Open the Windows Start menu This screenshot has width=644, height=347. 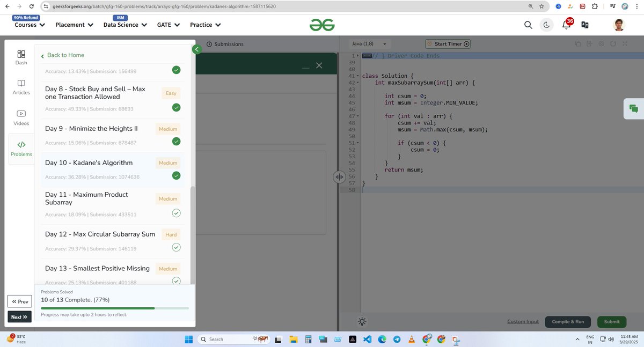click(x=189, y=339)
